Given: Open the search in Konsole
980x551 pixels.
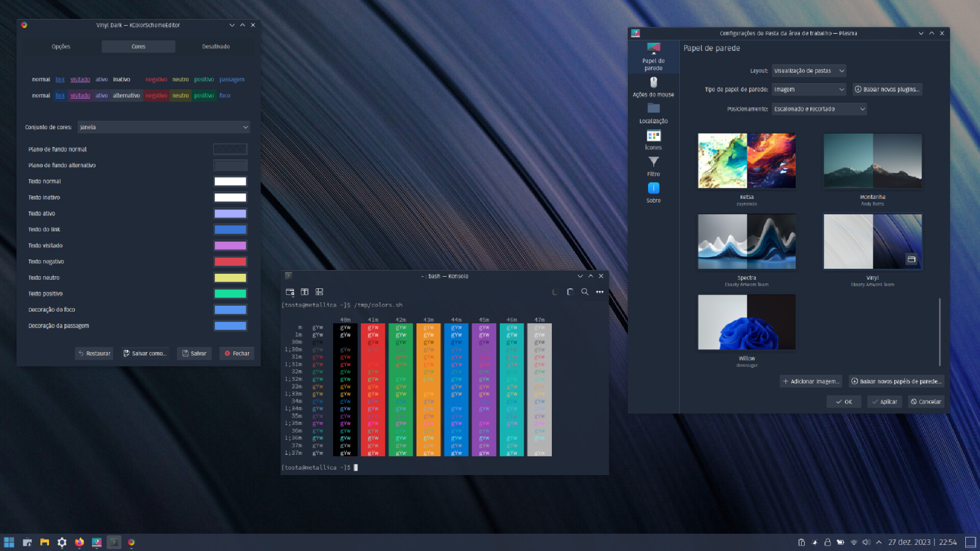Looking at the screenshot, I should pyautogui.click(x=584, y=292).
